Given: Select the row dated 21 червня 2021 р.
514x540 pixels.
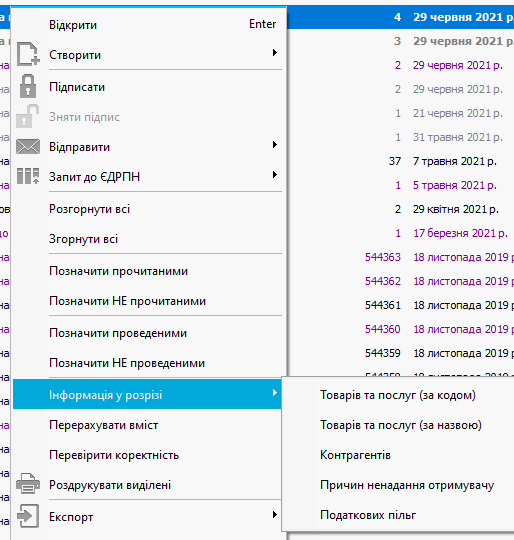Looking at the screenshot, I should click(400, 113).
